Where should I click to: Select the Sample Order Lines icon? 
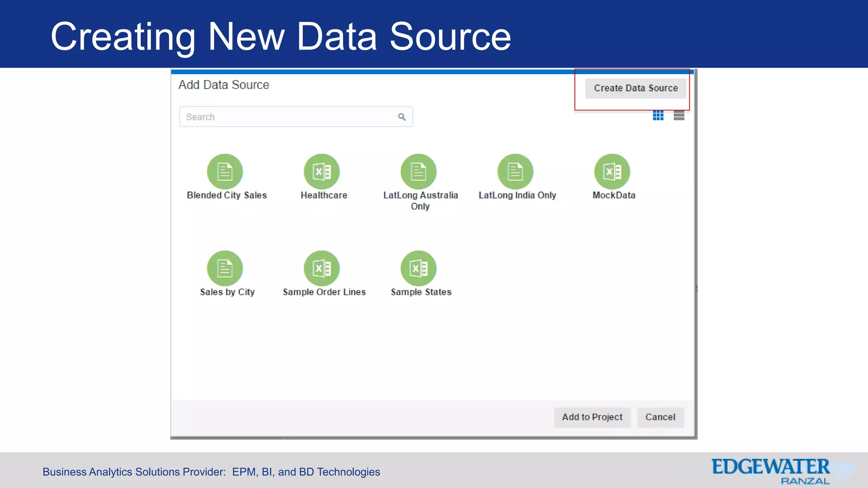(x=322, y=268)
